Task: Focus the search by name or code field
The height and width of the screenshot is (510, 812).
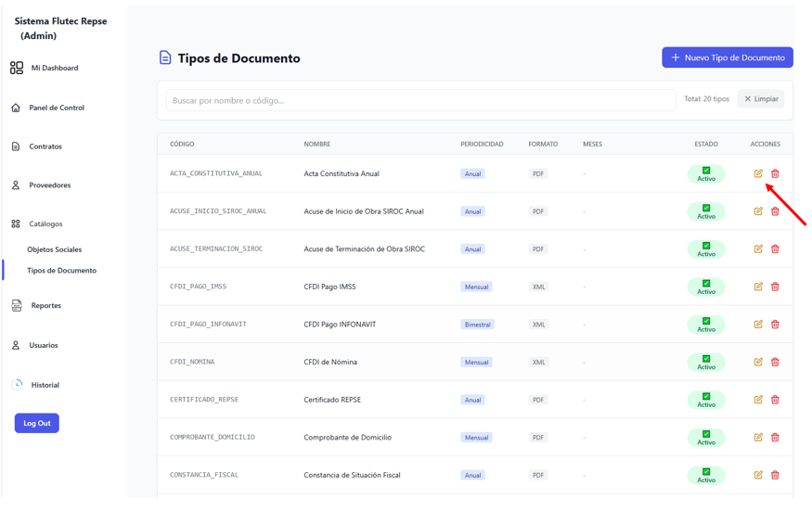Action: click(420, 100)
